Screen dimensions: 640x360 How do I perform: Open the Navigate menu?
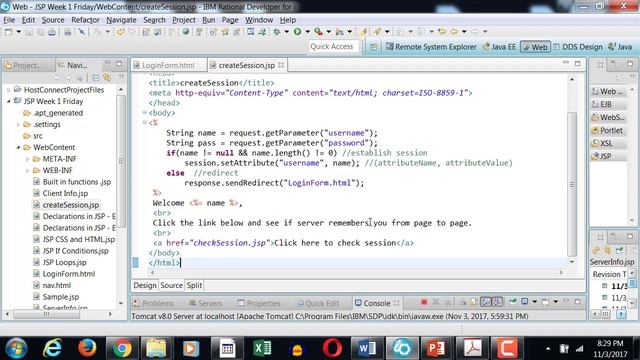(121, 20)
